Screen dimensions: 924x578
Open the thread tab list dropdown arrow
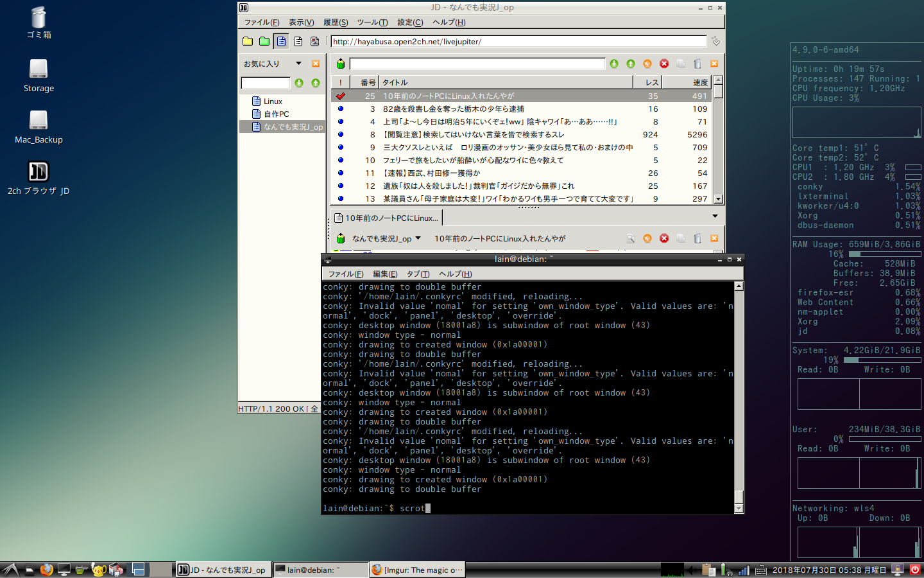click(715, 216)
